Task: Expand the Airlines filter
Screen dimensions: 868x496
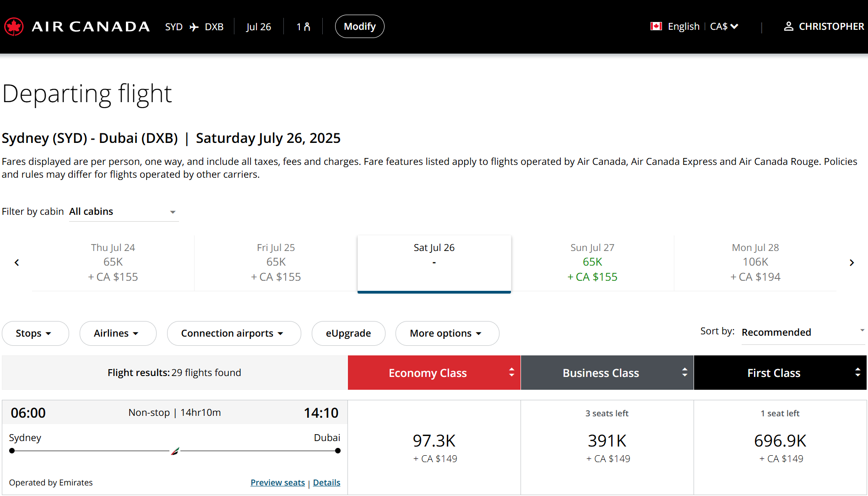Action: tap(118, 333)
